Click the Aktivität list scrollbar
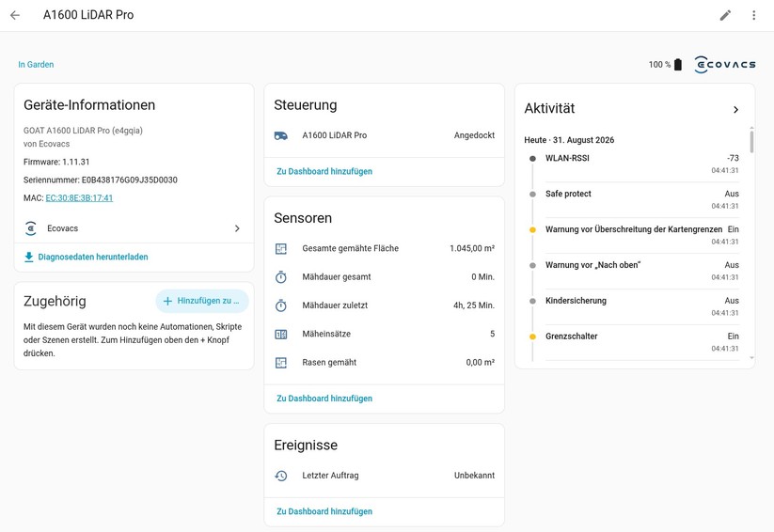 [x=751, y=142]
